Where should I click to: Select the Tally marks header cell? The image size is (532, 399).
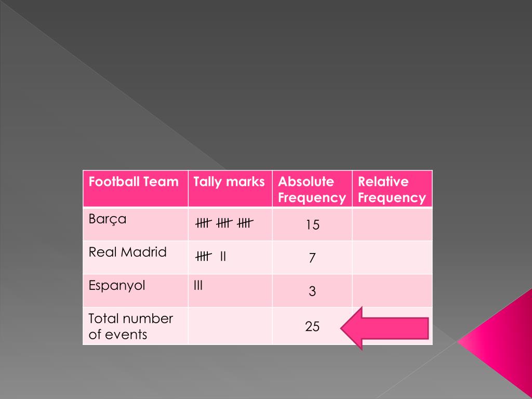click(230, 189)
